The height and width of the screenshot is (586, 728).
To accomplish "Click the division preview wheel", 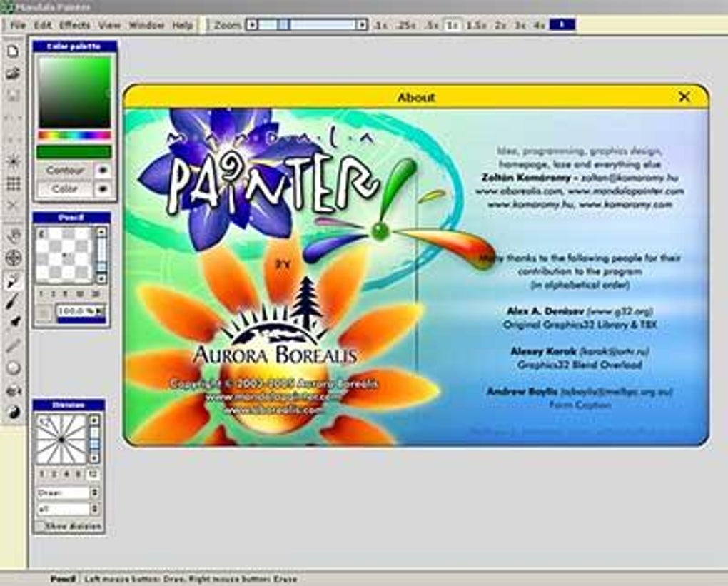I will (62, 439).
